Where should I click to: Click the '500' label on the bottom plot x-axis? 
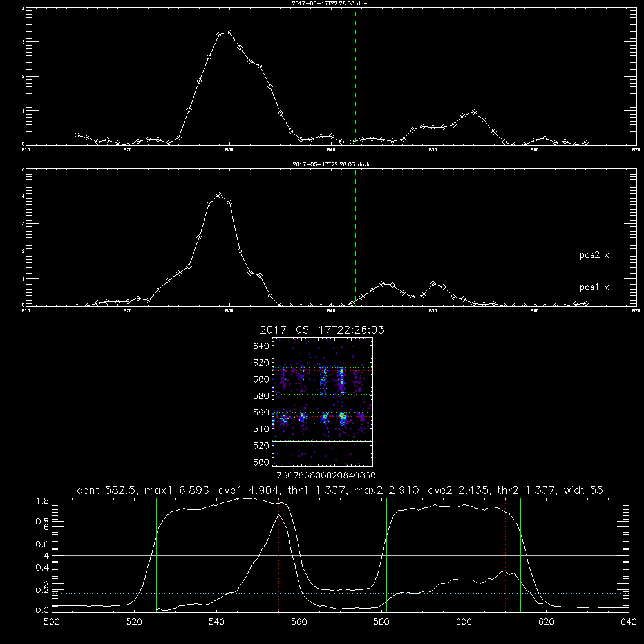(52, 622)
